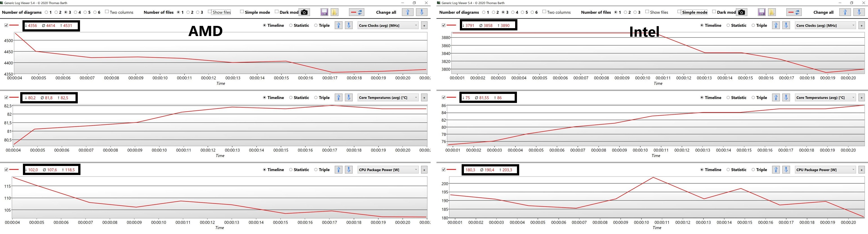The width and height of the screenshot is (868, 234).
Task: Tick Show files in the AMD window
Action: click(210, 12)
